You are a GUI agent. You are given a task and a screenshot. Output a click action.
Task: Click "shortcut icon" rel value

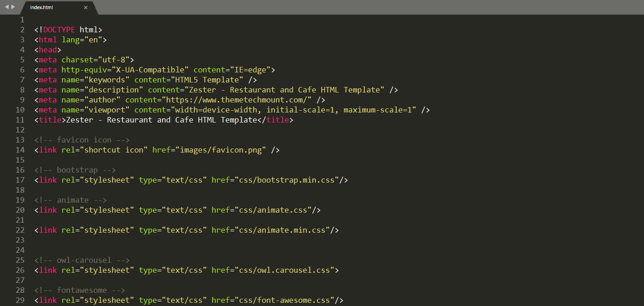[114, 150]
